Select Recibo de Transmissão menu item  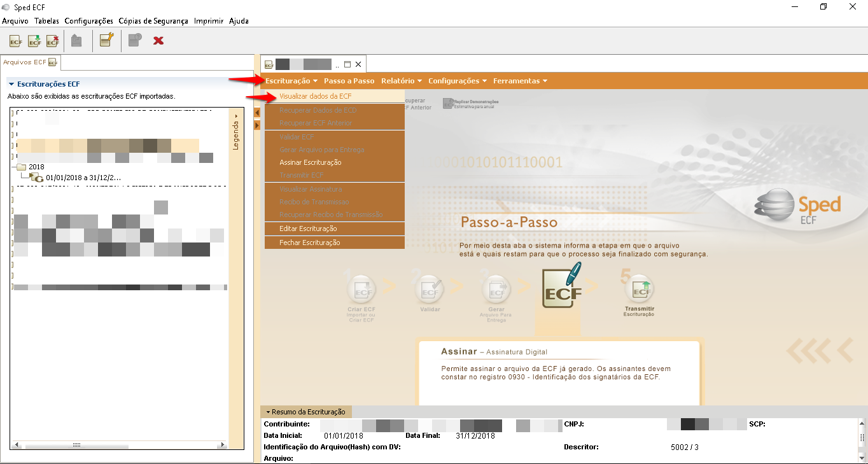(x=335, y=202)
